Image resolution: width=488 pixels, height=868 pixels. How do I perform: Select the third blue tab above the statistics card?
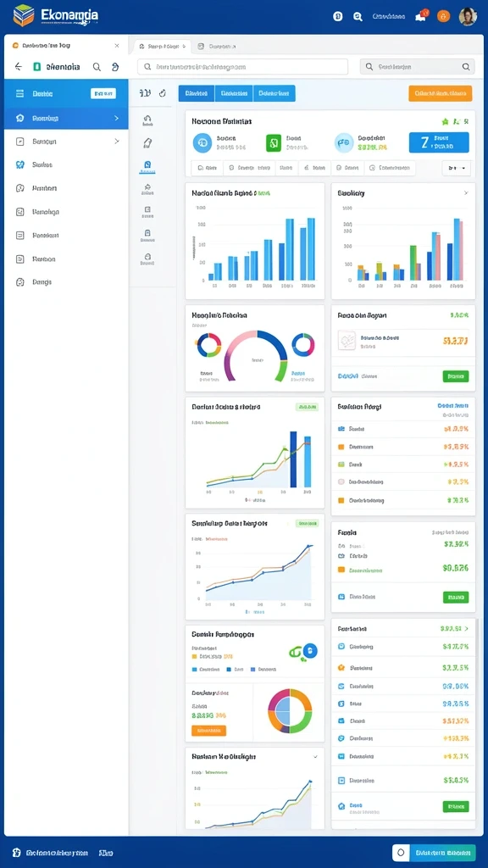(x=274, y=93)
